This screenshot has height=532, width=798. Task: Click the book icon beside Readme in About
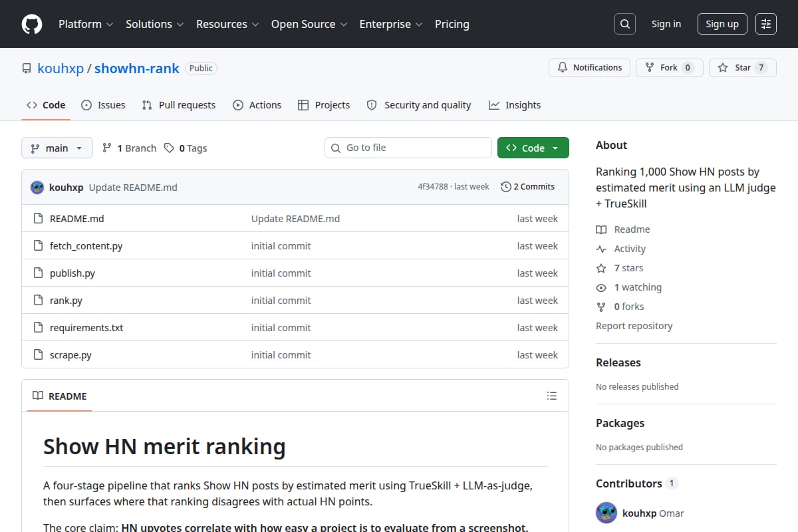click(x=601, y=229)
